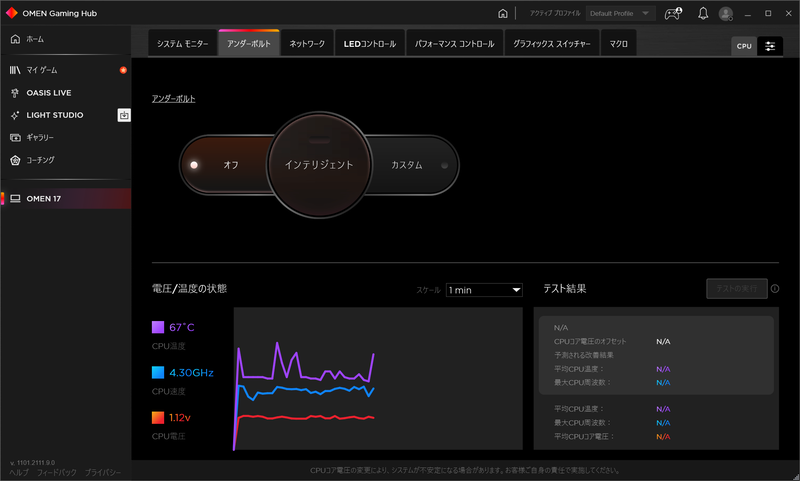Switch to the LEDコントロール tab
Image resolution: width=800 pixels, height=481 pixels.
click(370, 44)
